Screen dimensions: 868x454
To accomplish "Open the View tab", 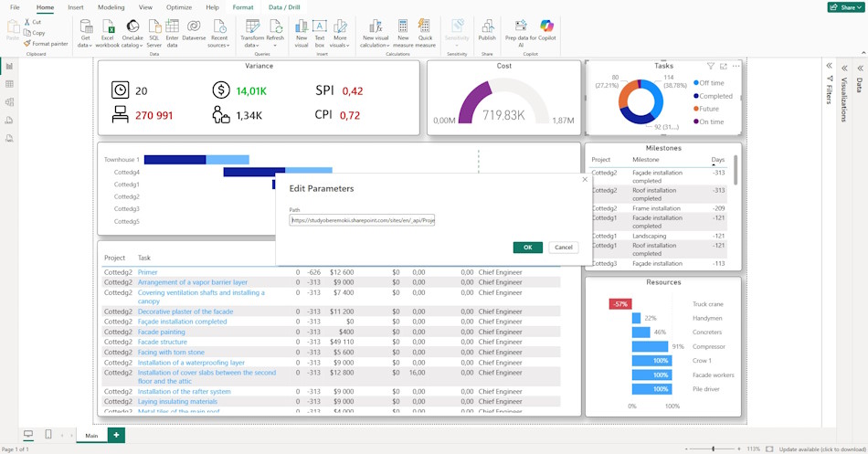I will click(145, 7).
